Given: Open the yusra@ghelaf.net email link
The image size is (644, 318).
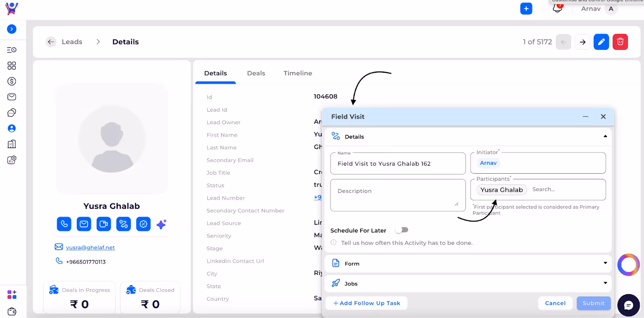Looking at the screenshot, I should [x=90, y=248].
